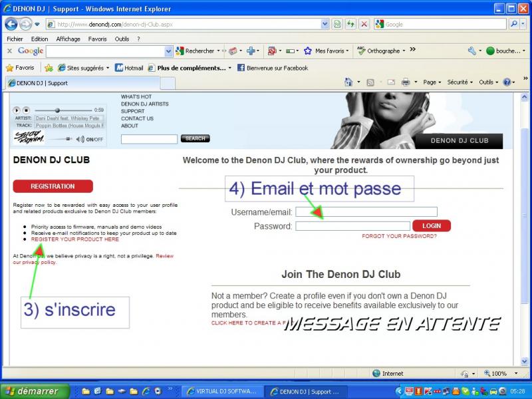Open the Affichage menu

[x=68, y=39]
